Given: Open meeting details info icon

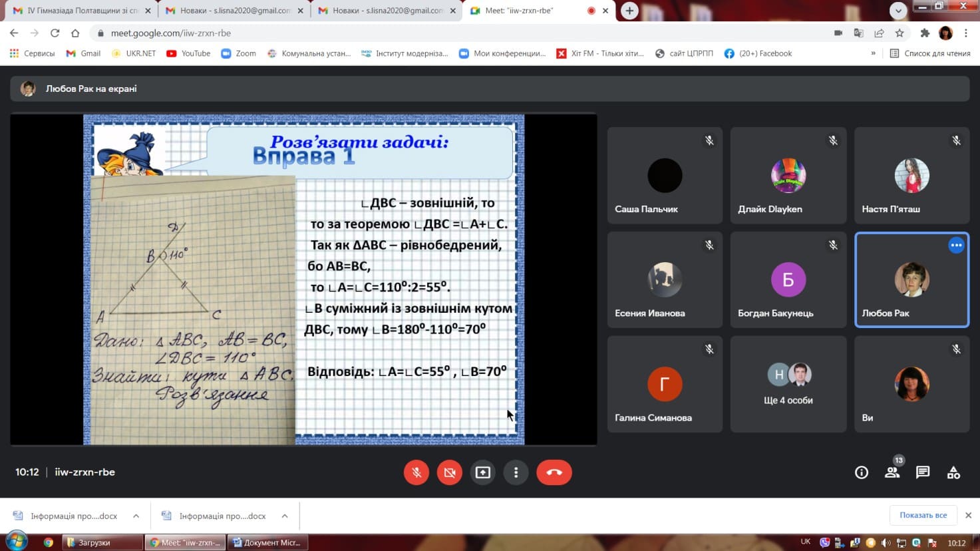Looking at the screenshot, I should click(x=862, y=472).
